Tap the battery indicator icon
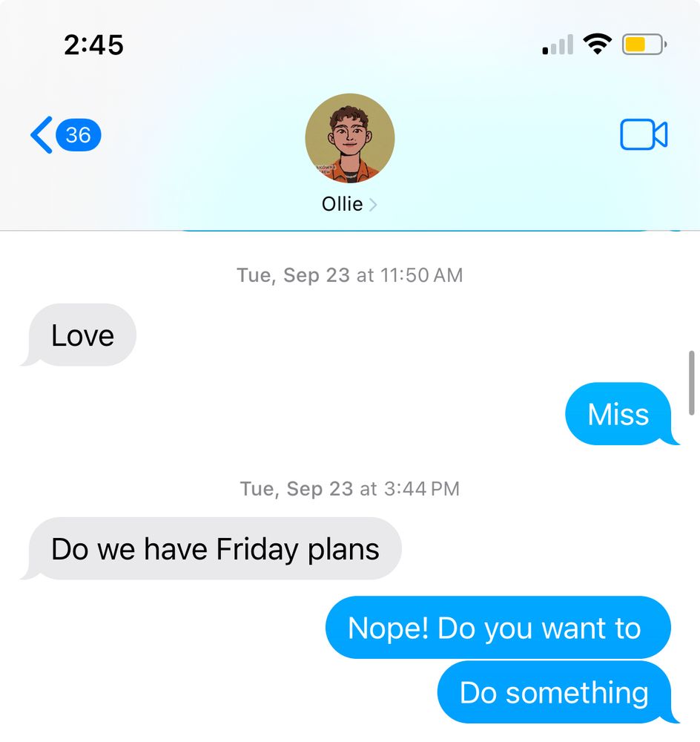Screen dimensions: 700x742 644,45
